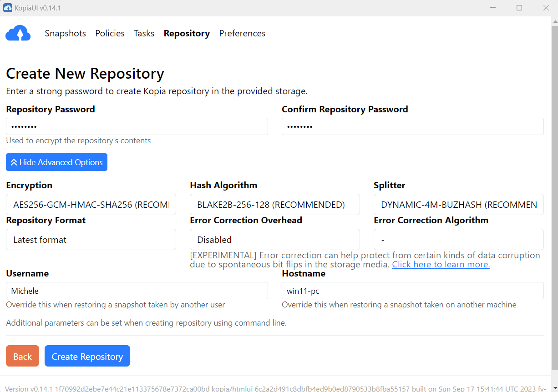Open the Snapshots tab

pyautogui.click(x=65, y=33)
